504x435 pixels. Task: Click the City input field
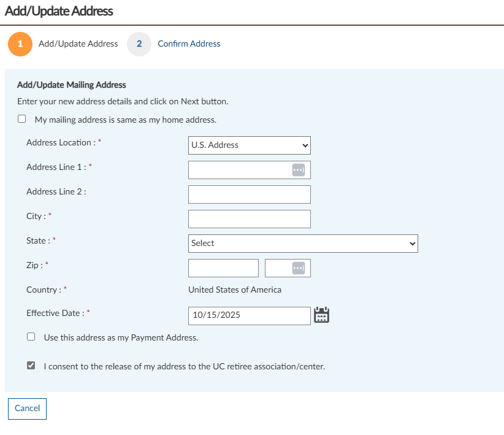pyautogui.click(x=249, y=219)
